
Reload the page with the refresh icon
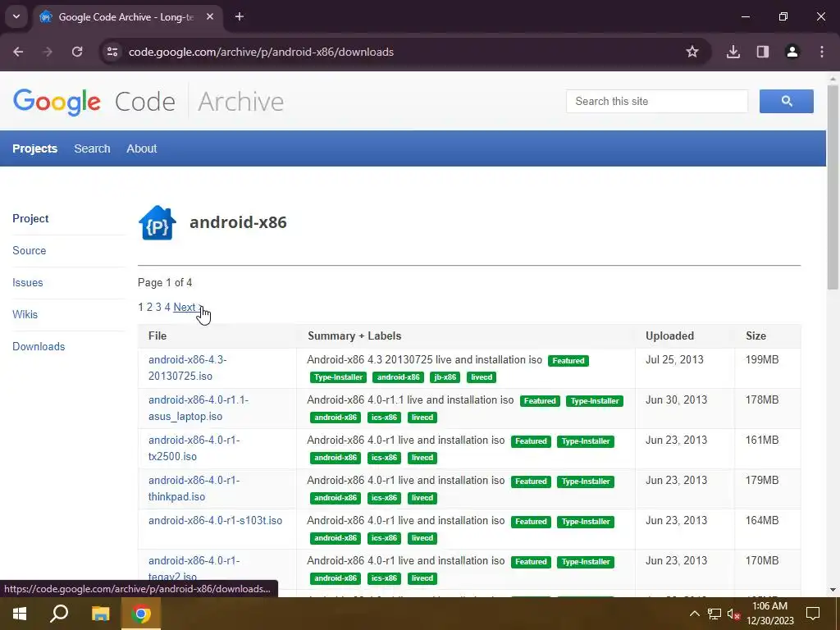coord(77,52)
